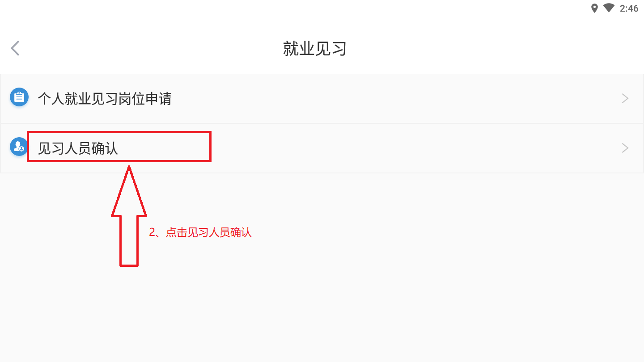
Task: Click blank middle of 个人就业见习岗位申请 row
Action: click(380, 99)
